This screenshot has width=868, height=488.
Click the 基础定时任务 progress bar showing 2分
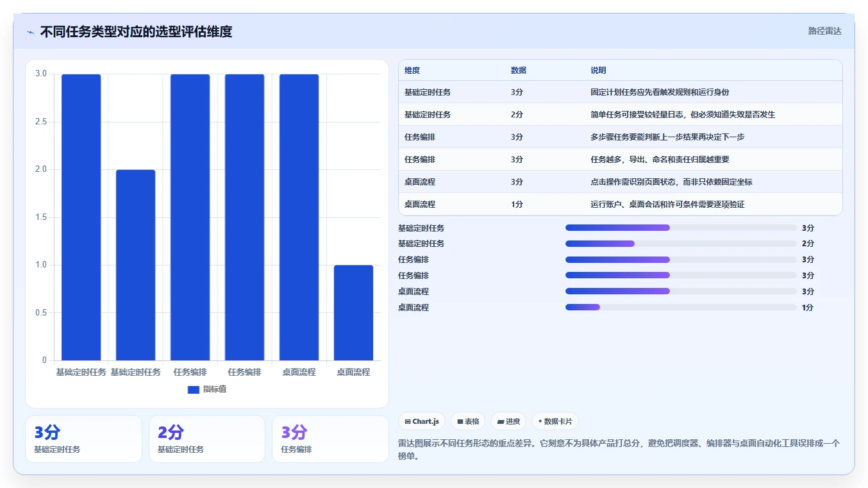coord(681,244)
